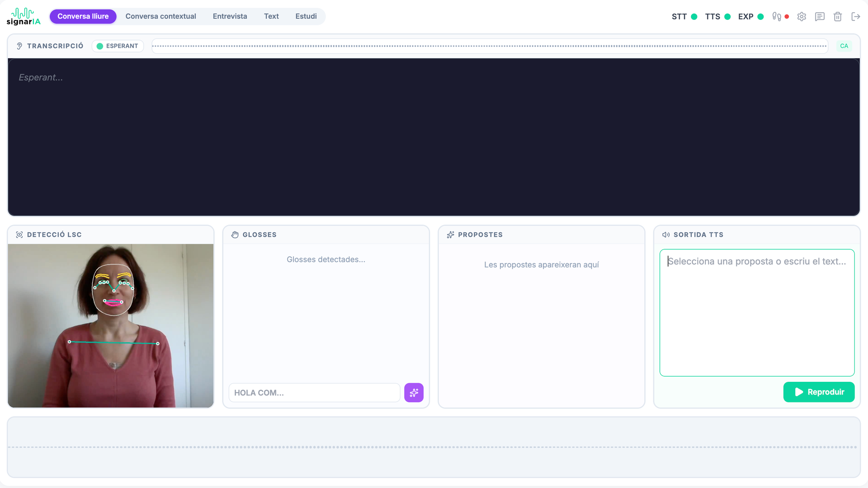Toggle the STT status indicator

pyautogui.click(x=694, y=16)
